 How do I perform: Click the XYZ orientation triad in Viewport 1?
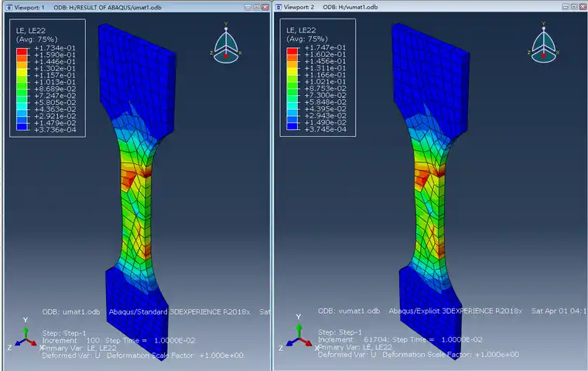tap(24, 335)
